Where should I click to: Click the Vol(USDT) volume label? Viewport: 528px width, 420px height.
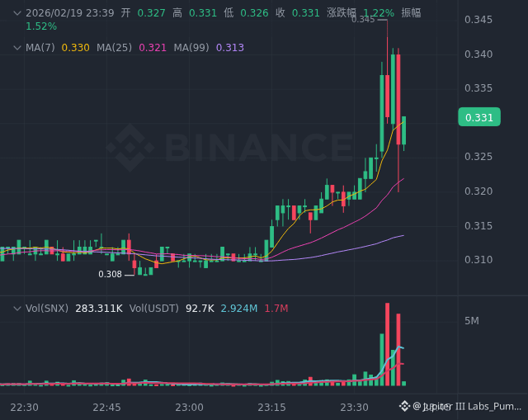pyautogui.click(x=154, y=309)
